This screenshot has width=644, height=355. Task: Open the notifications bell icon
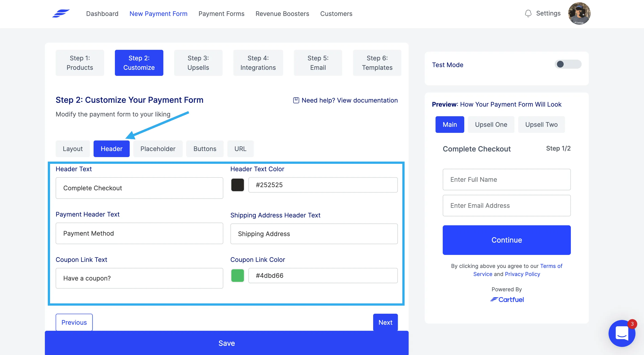click(528, 13)
